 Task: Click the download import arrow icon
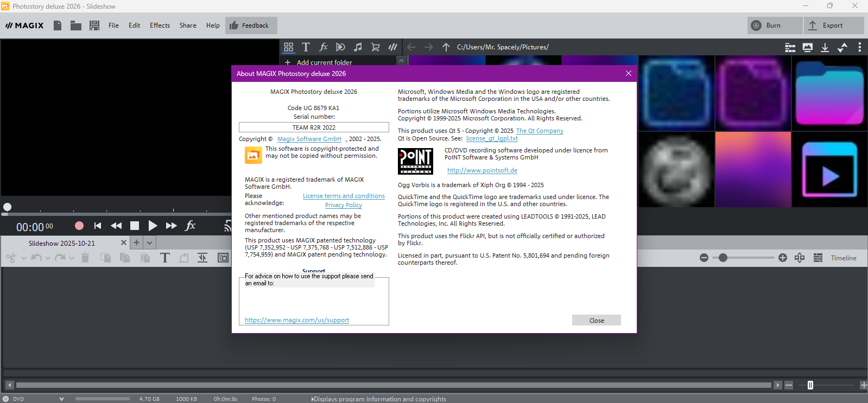(825, 48)
